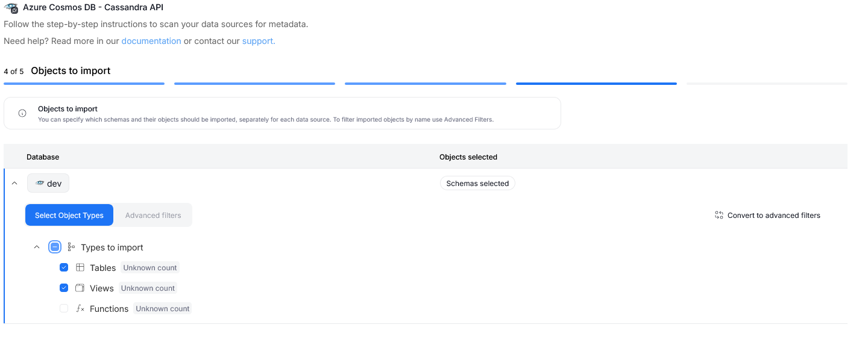Go to first wizard step progress bar

point(84,84)
